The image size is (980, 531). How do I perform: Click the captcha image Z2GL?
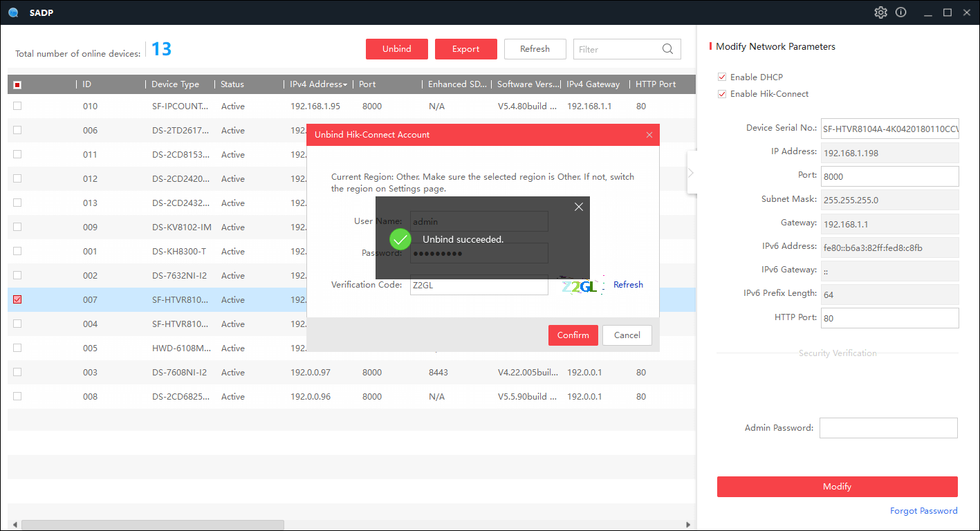coord(580,286)
